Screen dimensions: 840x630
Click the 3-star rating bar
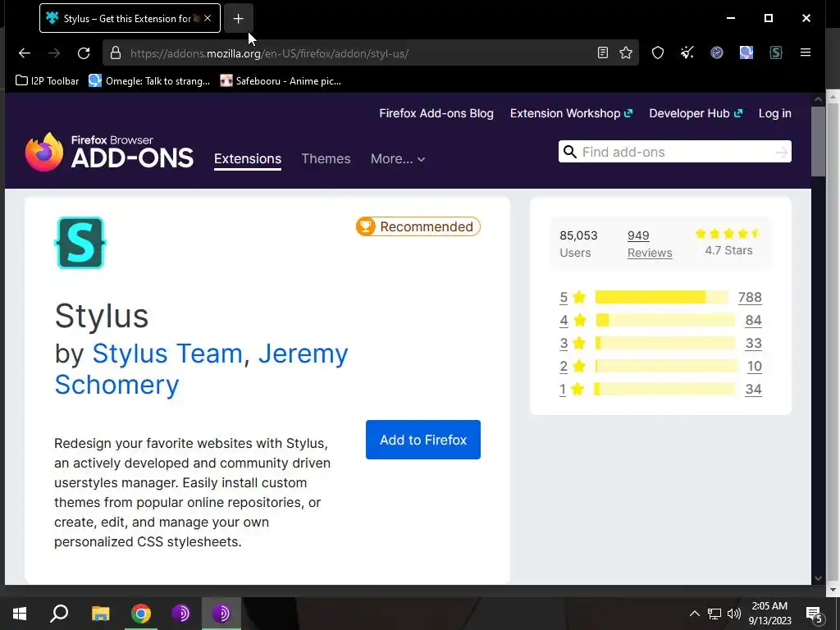[x=664, y=344]
